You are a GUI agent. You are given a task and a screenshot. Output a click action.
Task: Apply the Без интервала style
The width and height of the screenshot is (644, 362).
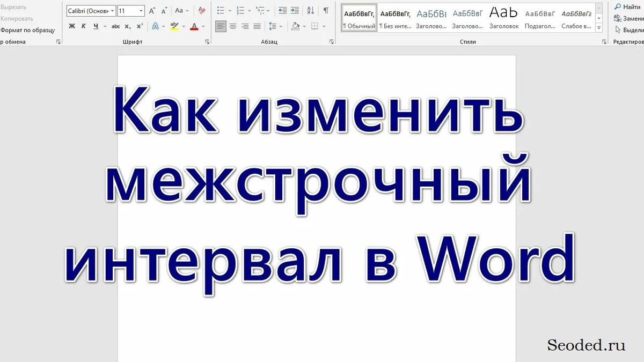[x=395, y=18]
